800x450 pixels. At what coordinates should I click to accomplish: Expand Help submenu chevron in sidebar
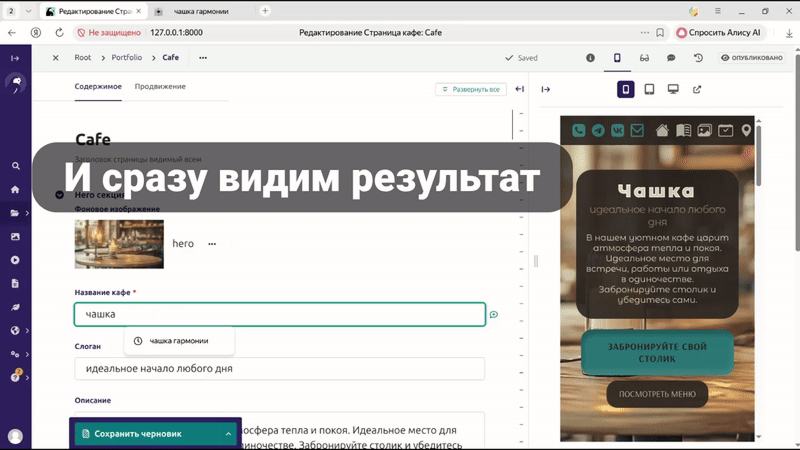[27, 378]
